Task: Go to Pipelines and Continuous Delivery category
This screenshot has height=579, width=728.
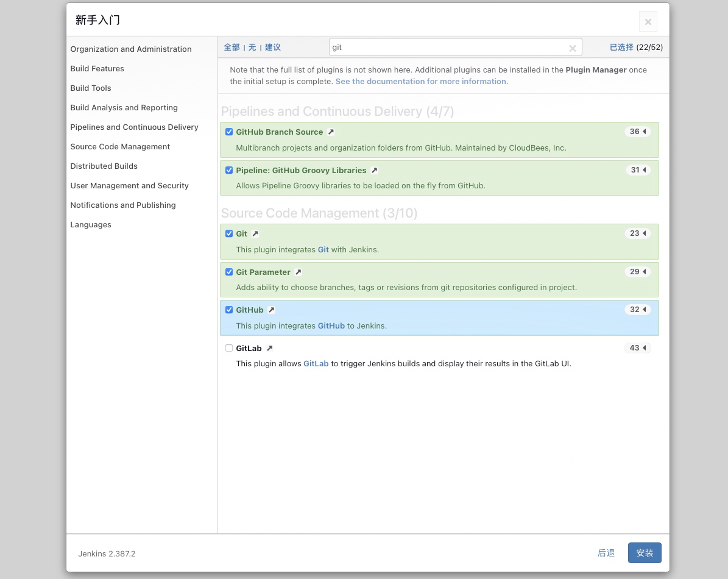Action: click(134, 127)
